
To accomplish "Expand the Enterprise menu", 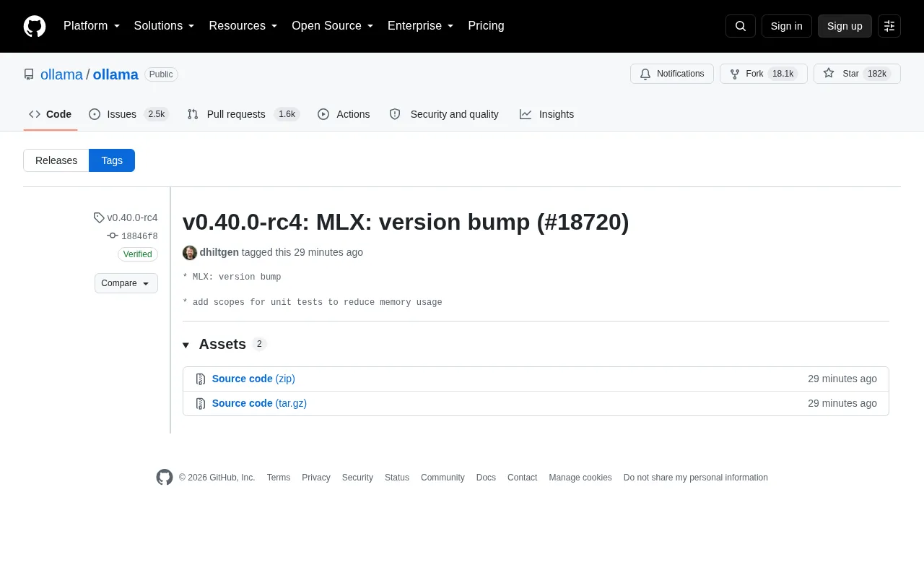I will coord(421,26).
